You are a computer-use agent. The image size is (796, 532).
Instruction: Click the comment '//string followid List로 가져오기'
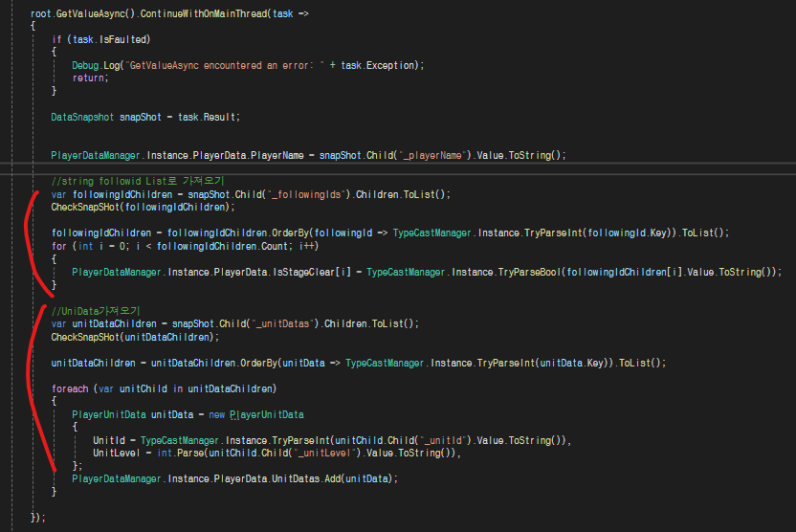pyautogui.click(x=138, y=181)
